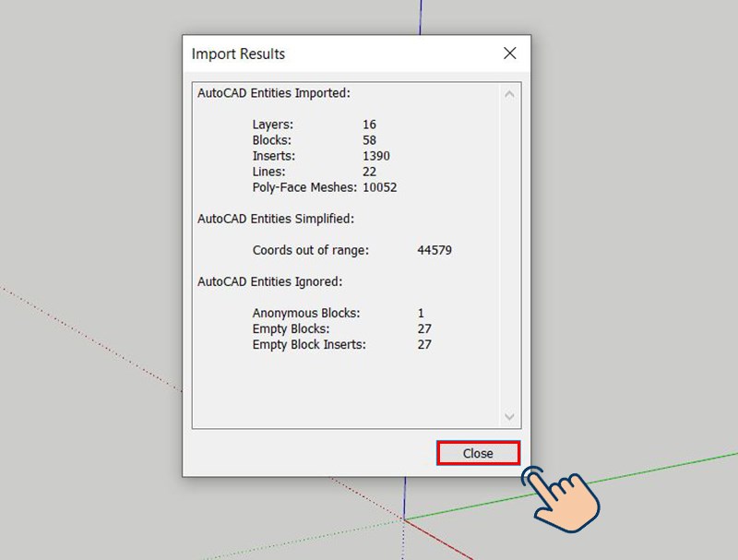Click 'Anonymous Blocks:' label
Viewport: 738px width, 560px height.
click(x=306, y=313)
